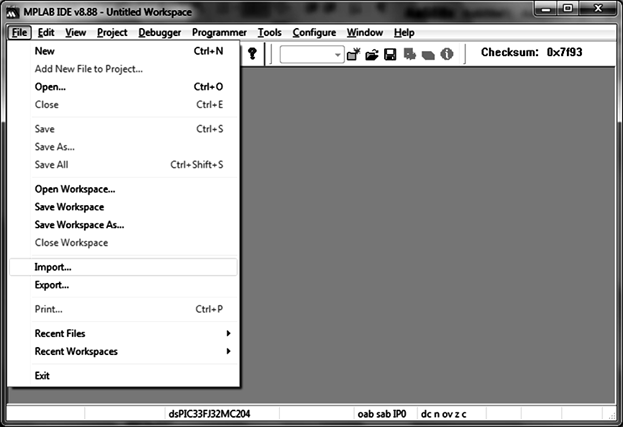This screenshot has width=623, height=427.
Task: Choose New from the File menu
Action: [x=124, y=51]
